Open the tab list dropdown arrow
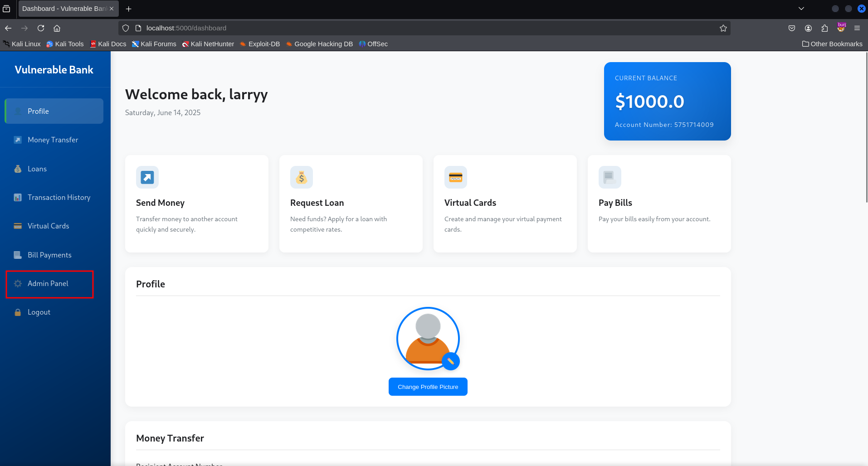868x466 pixels. tap(801, 8)
